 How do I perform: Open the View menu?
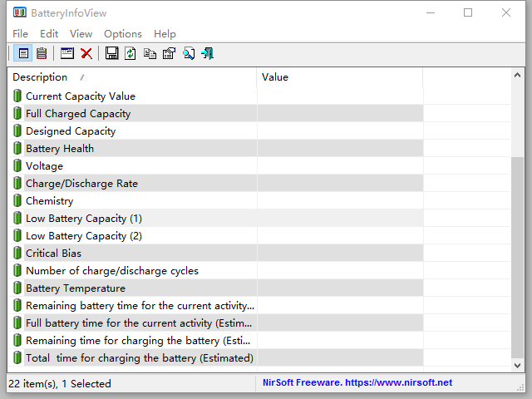click(x=81, y=34)
